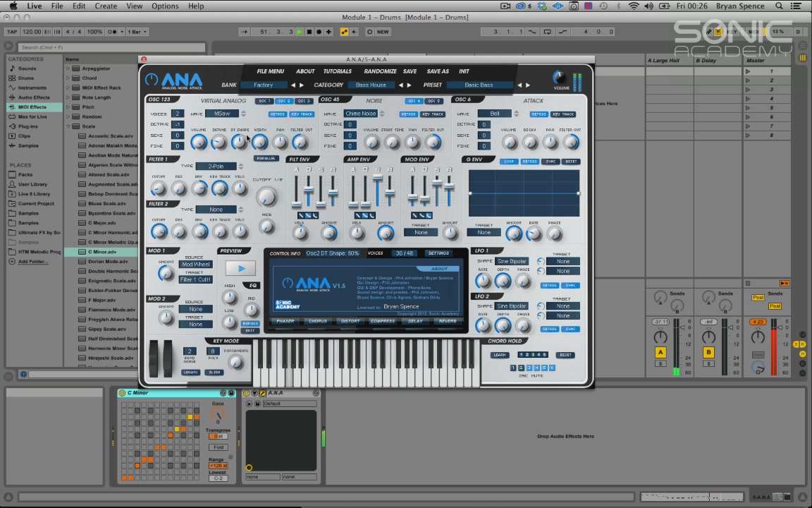Toggle the Legato key mode button
812x508 pixels.
[190, 373]
